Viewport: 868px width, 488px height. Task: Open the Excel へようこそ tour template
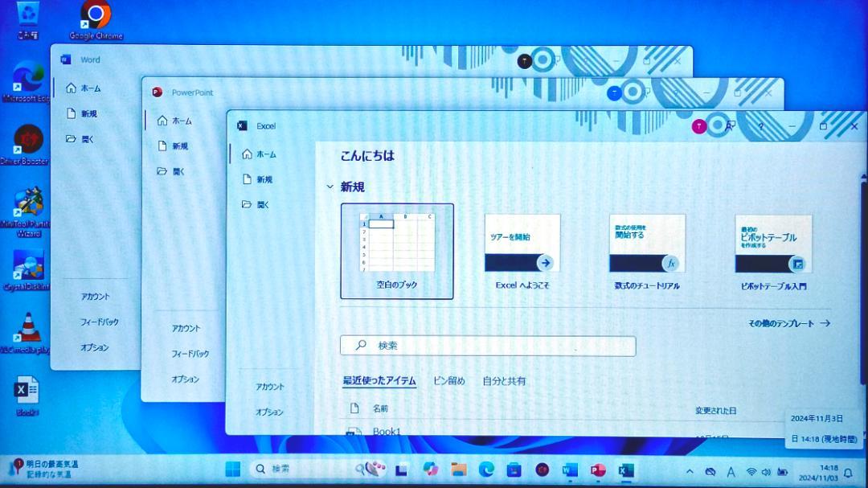coord(522,252)
